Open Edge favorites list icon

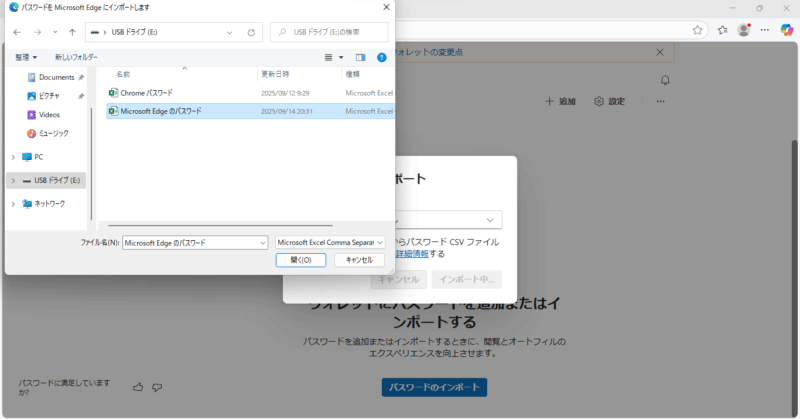[x=722, y=30]
